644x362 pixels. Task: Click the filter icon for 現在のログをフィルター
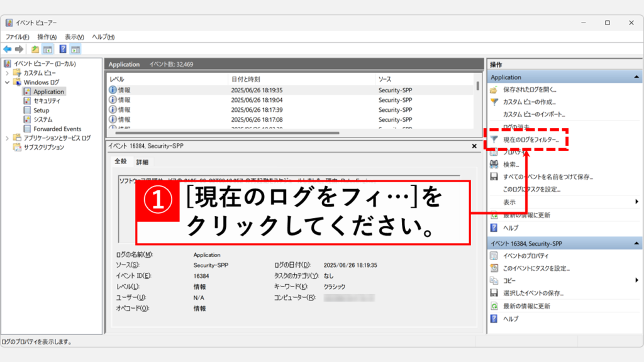pyautogui.click(x=494, y=139)
